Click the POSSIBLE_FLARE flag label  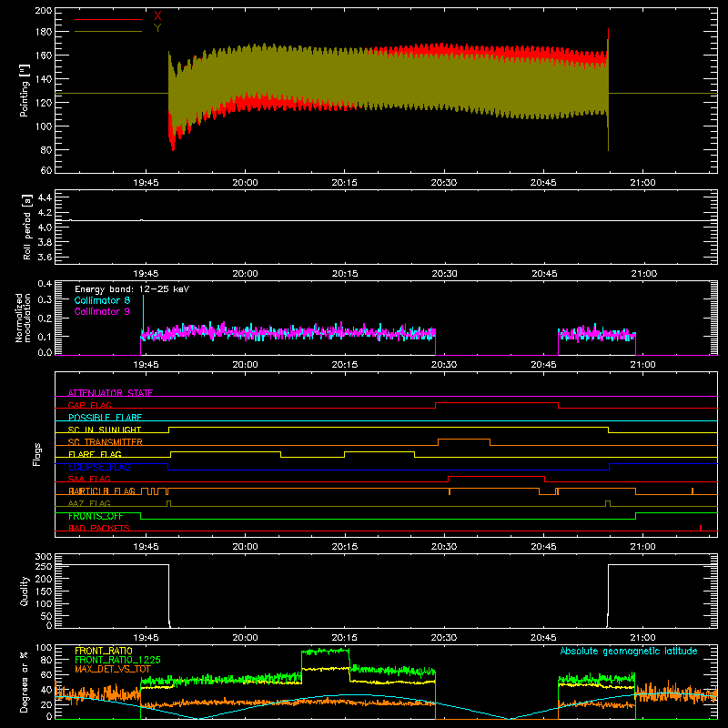105,418
